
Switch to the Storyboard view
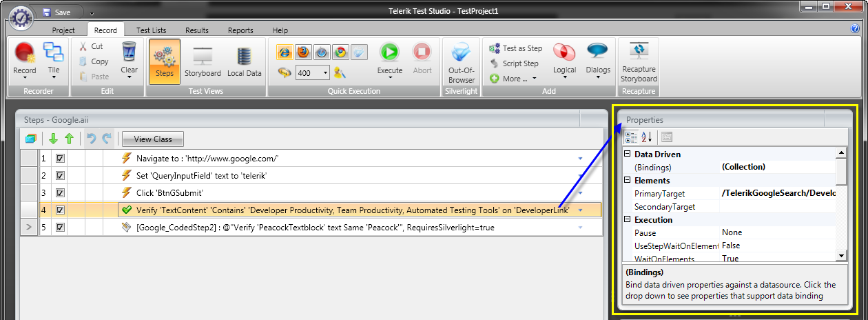203,61
